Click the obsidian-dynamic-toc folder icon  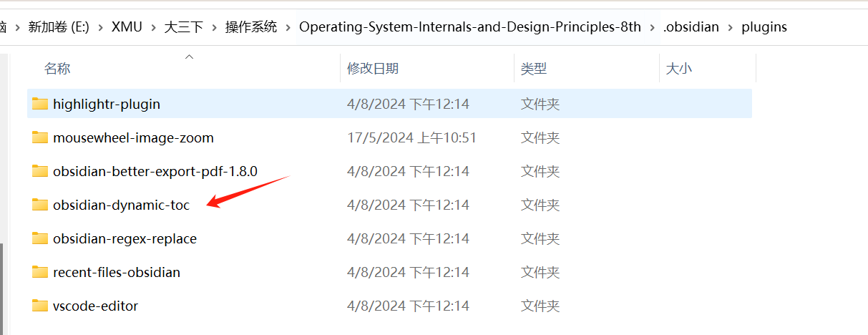coord(40,205)
